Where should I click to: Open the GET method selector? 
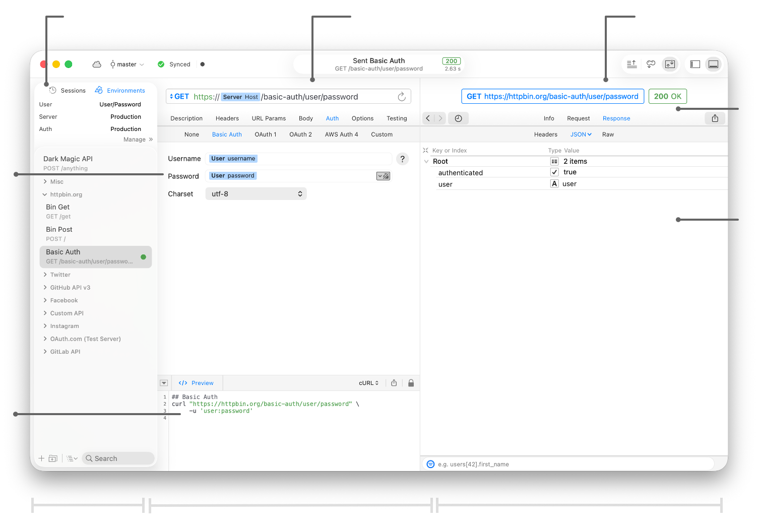(x=179, y=97)
